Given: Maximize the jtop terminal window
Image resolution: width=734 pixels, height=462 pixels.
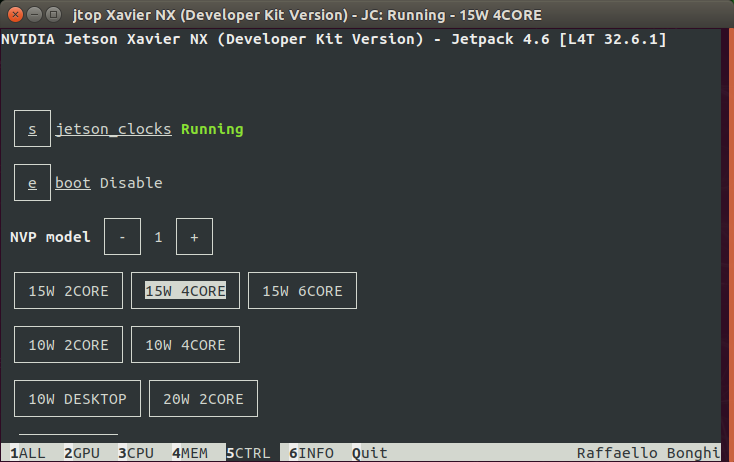Looking at the screenshot, I should click(54, 15).
